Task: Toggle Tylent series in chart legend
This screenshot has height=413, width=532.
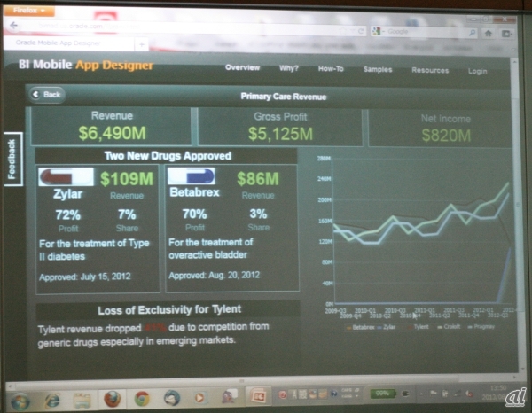Action: [418, 327]
